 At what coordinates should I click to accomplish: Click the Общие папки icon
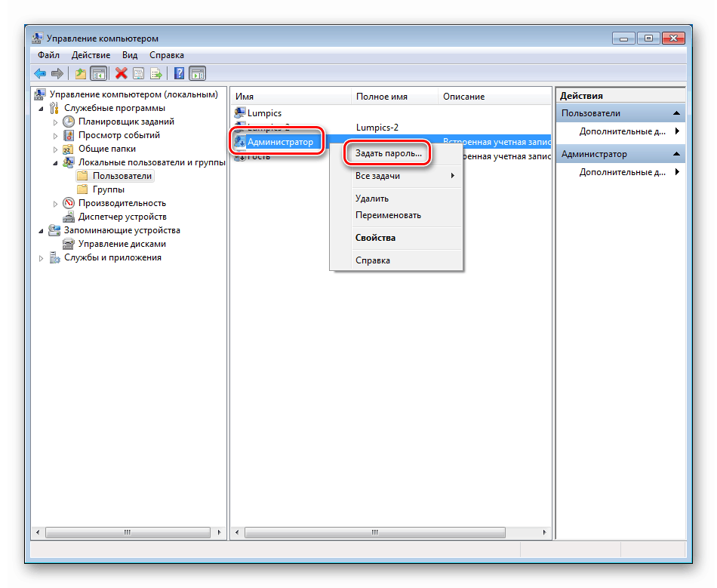click(x=68, y=149)
